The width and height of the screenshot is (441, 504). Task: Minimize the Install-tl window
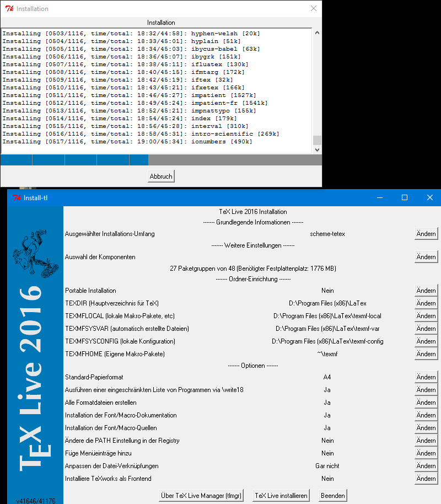click(380, 197)
